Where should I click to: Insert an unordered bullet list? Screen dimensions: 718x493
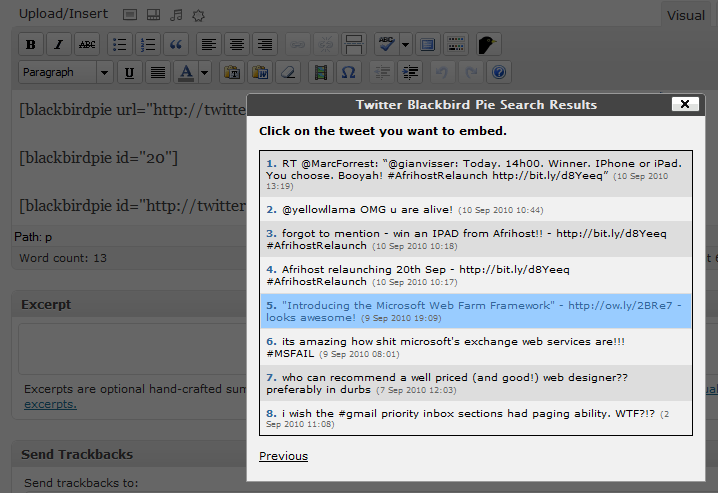(120, 44)
